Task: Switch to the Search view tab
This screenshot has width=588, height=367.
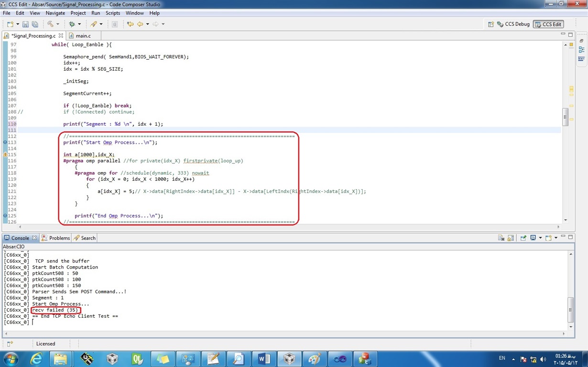Action: tap(85, 238)
